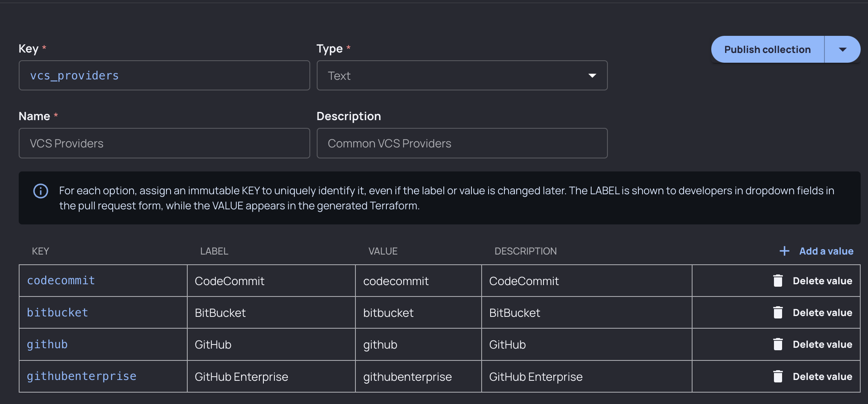The height and width of the screenshot is (404, 868).
Task: Click the BitBucket description cell
Action: [587, 312]
